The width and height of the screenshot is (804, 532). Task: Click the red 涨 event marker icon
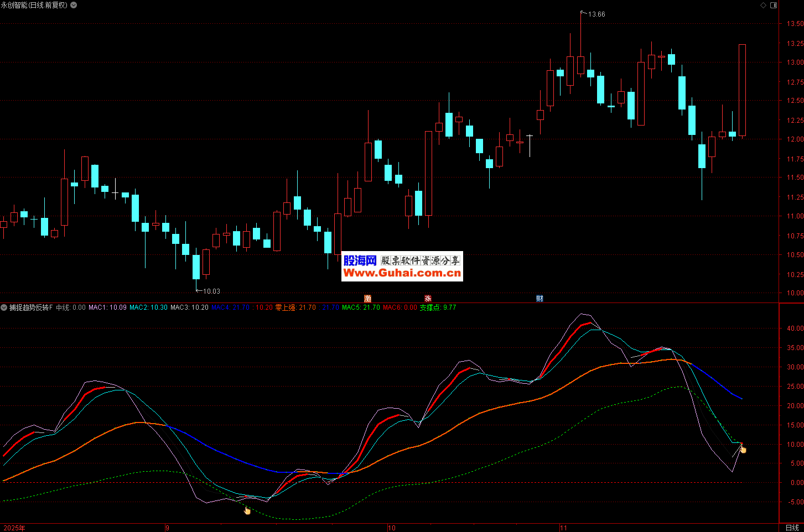coord(428,299)
